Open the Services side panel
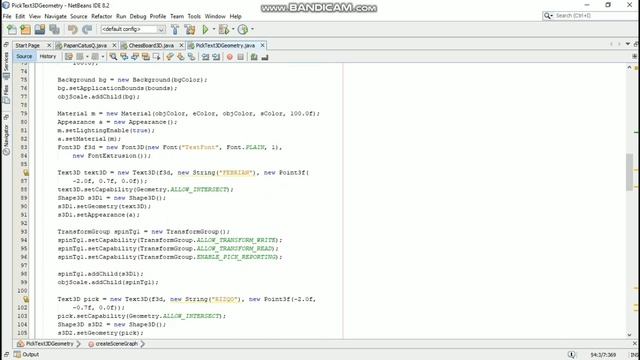Viewport: 640px width, 360px height. (x=6, y=66)
